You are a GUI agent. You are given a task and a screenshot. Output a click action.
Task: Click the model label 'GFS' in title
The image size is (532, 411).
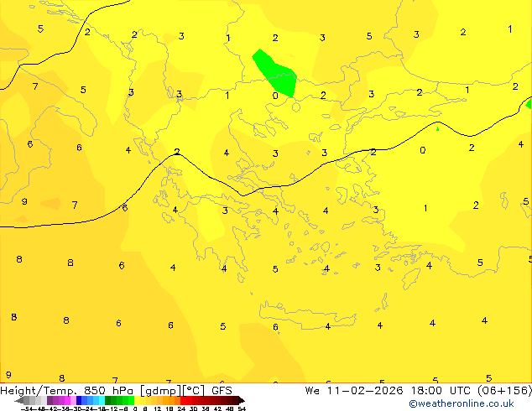point(222,391)
